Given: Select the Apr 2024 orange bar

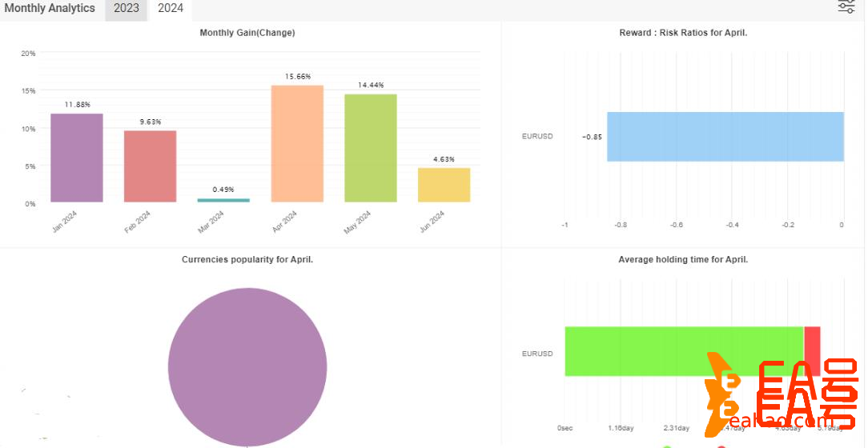Looking at the screenshot, I should (297, 143).
